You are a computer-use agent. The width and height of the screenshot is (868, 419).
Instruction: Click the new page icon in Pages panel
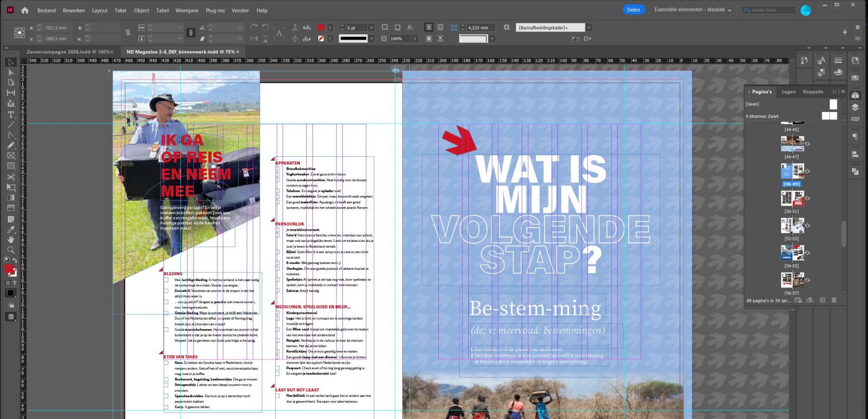[x=822, y=300]
